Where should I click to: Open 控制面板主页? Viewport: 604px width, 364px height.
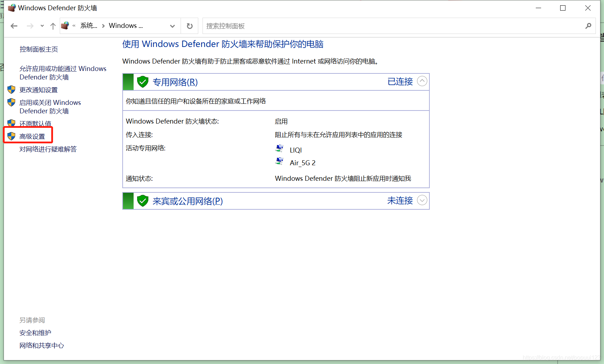(x=39, y=49)
